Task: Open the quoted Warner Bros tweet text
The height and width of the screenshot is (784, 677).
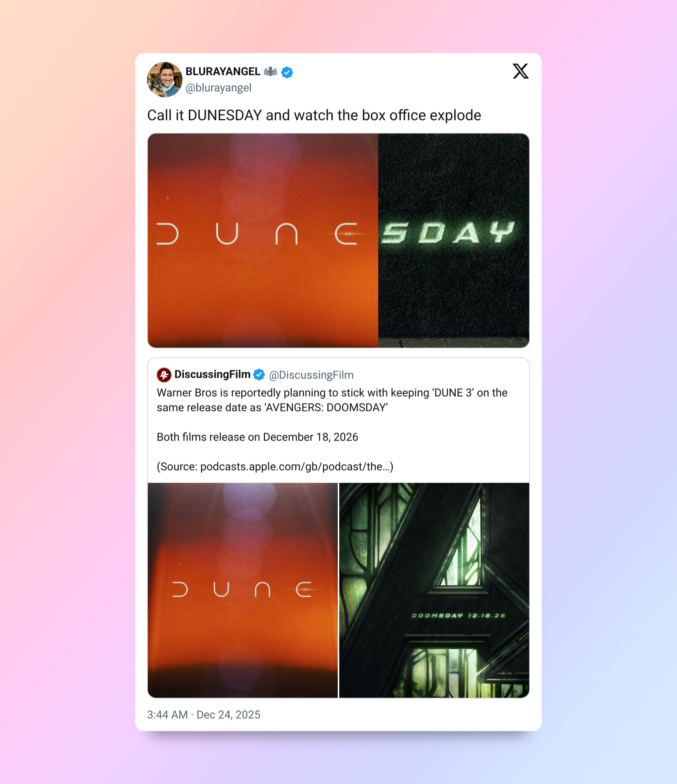Action: (x=332, y=400)
